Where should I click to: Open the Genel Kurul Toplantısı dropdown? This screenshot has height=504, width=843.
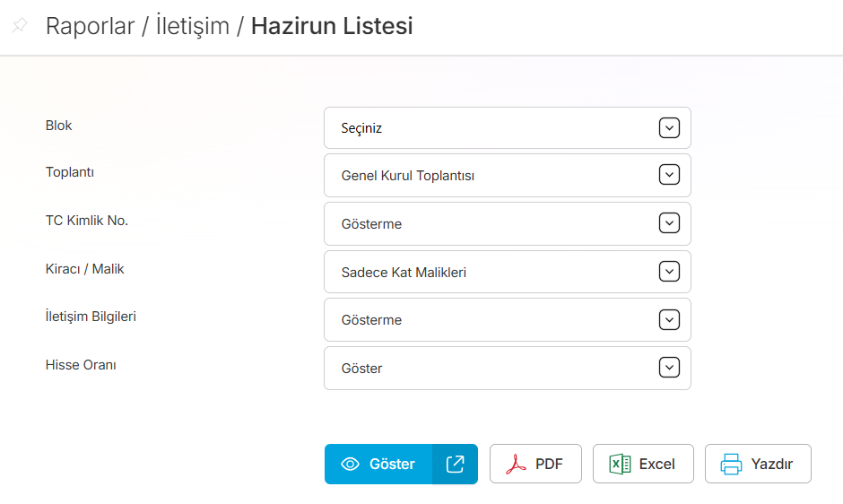click(x=493, y=176)
